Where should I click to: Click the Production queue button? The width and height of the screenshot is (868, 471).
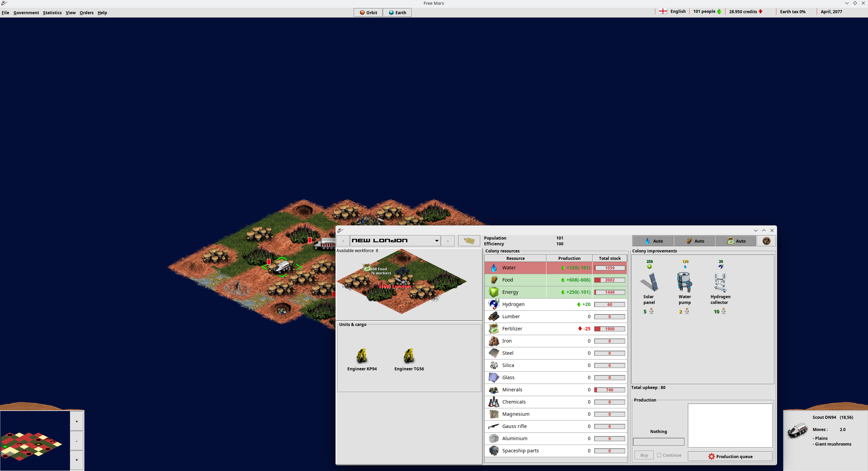[730, 456]
